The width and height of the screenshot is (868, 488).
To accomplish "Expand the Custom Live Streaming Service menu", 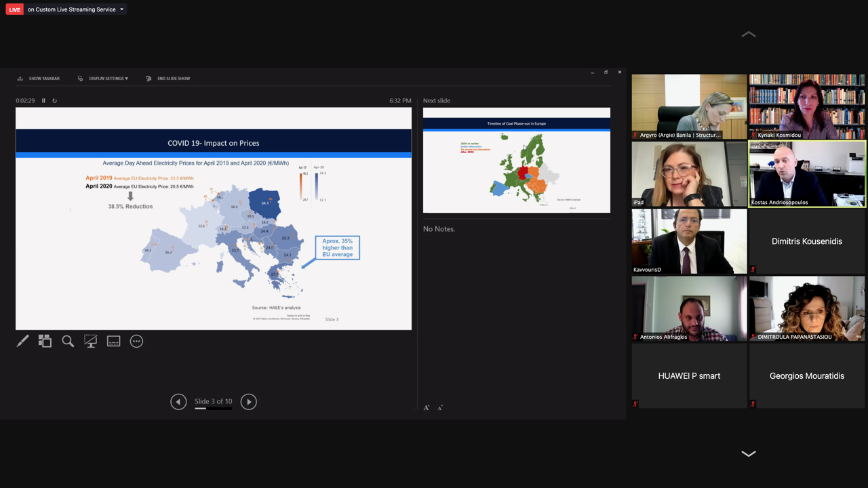I will [x=121, y=9].
